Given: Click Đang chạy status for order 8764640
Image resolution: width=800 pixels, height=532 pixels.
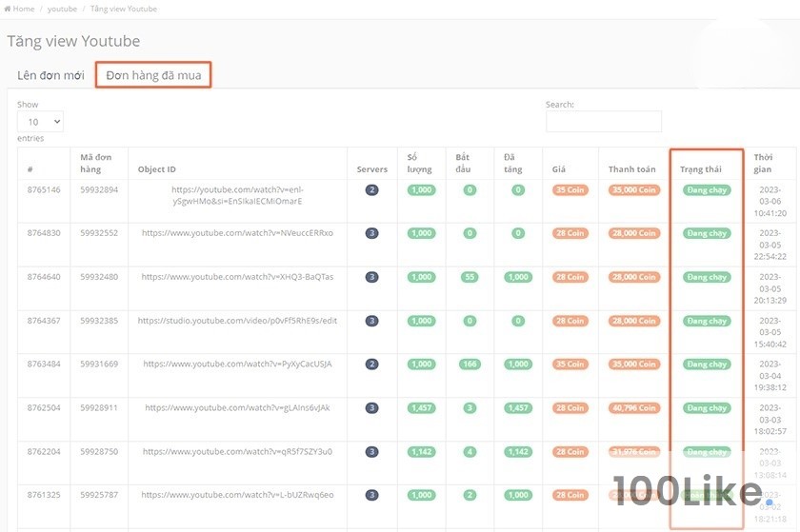Looking at the screenshot, I should click(707, 278).
